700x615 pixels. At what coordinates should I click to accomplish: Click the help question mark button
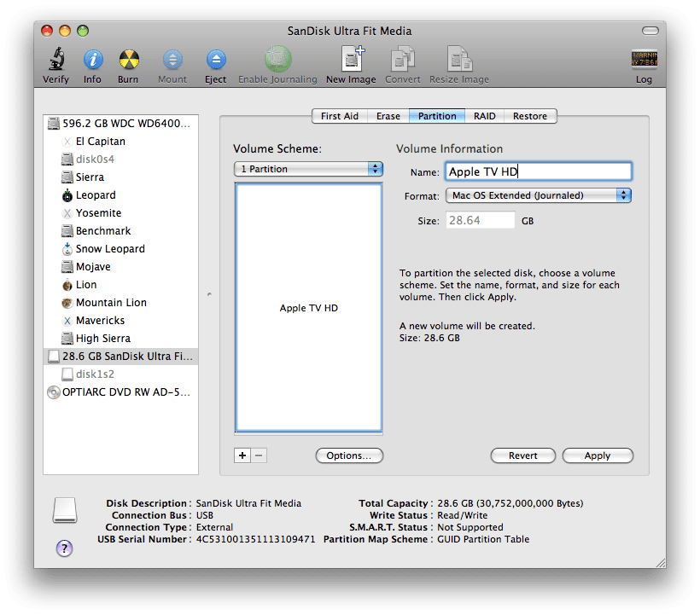click(x=64, y=548)
